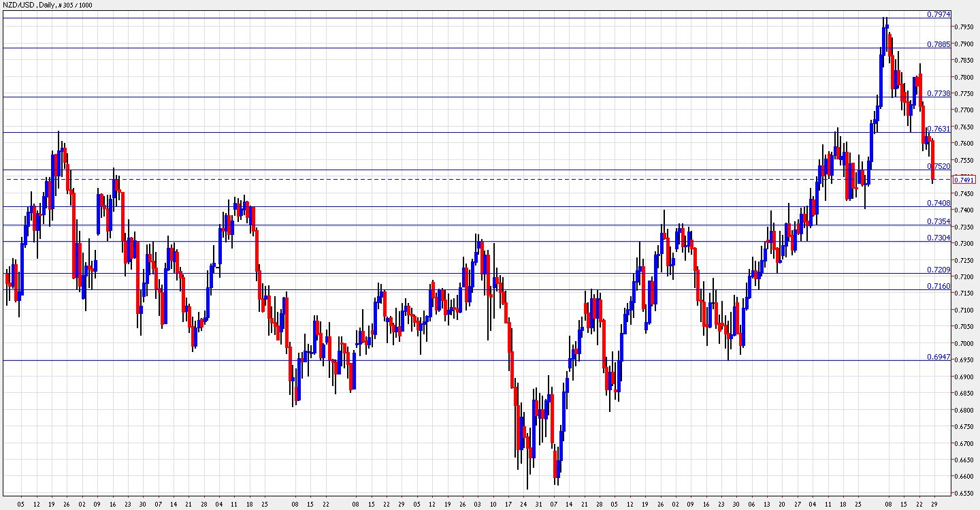Image resolution: width=980 pixels, height=510 pixels.
Task: Select the 0.7408 support level label
Action: [938, 203]
